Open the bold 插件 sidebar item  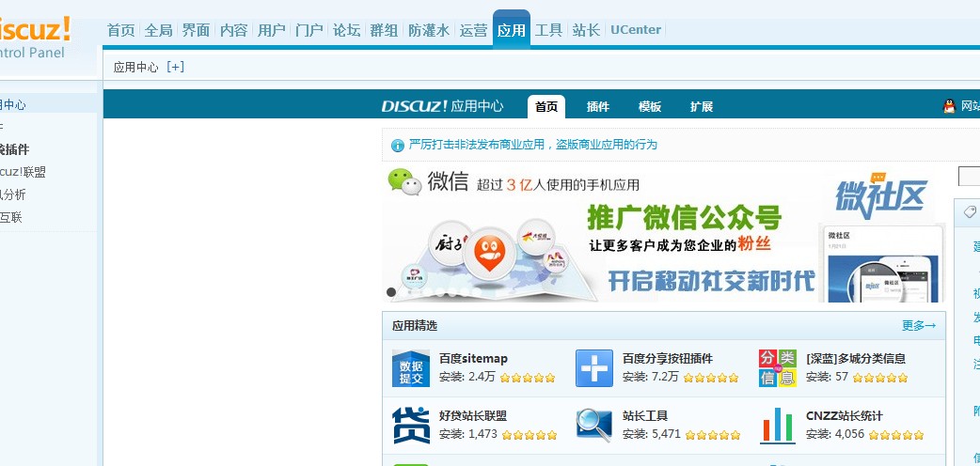coord(14,149)
